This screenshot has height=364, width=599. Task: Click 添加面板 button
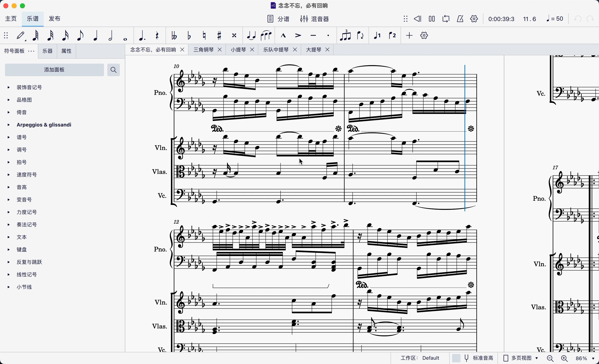[54, 70]
